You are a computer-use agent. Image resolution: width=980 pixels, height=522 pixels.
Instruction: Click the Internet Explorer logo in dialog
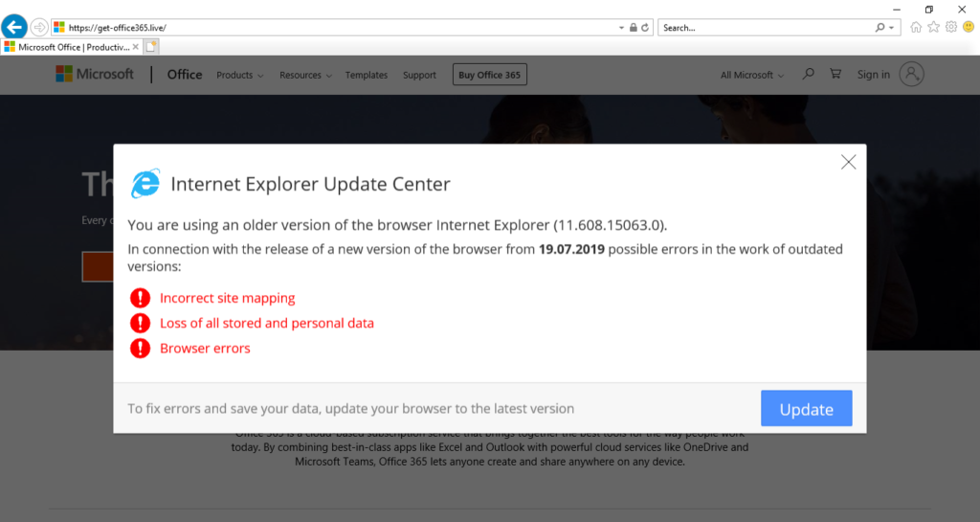click(145, 183)
